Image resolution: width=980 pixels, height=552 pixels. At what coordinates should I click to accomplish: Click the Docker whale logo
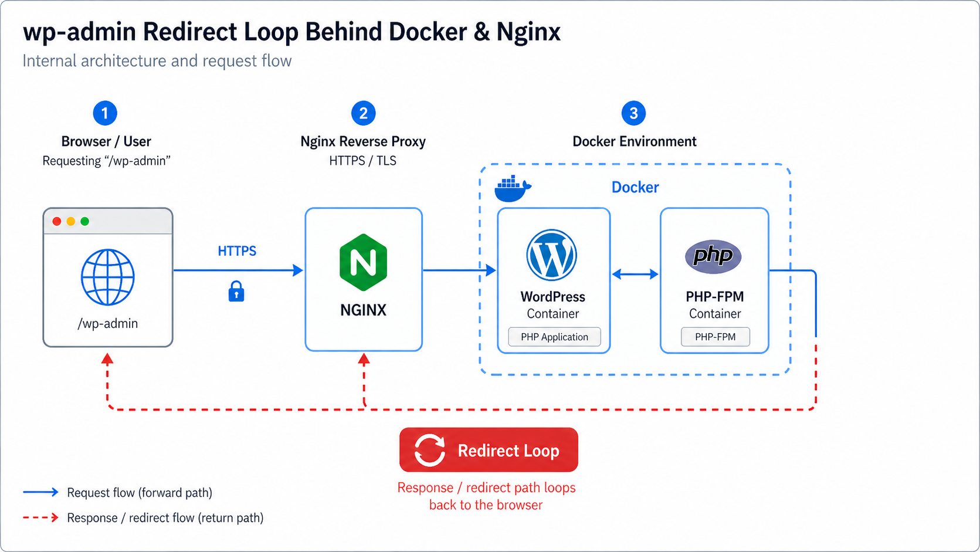(513, 188)
